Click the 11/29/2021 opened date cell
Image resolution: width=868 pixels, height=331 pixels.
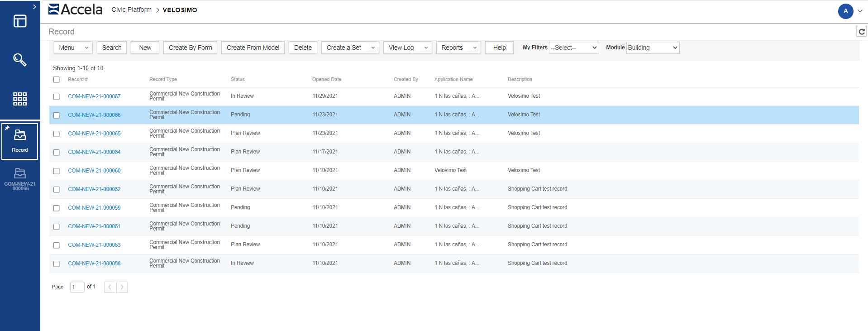tap(325, 96)
